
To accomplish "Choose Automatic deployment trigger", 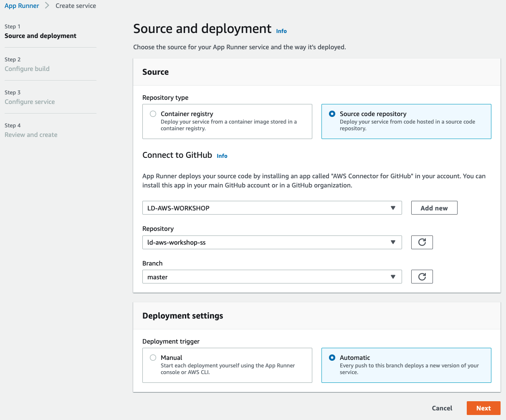I will point(406,365).
